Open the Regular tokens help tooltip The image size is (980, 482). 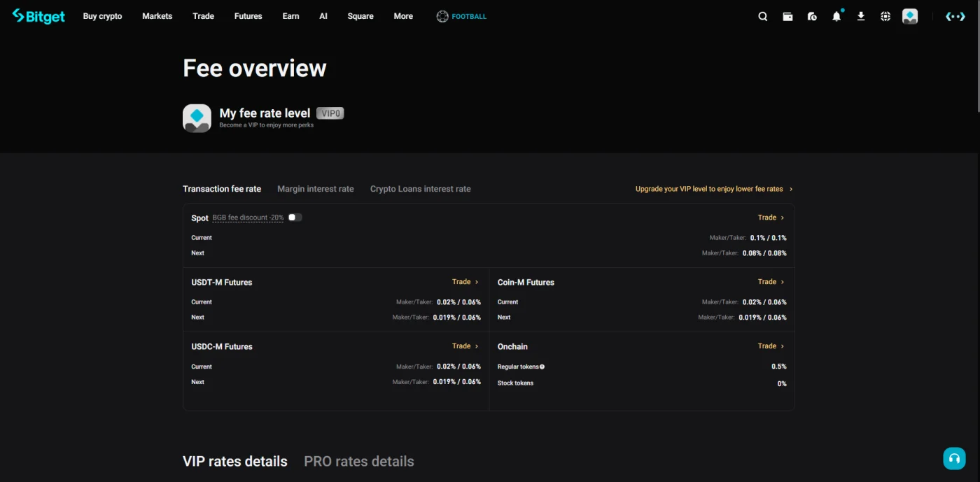542,367
